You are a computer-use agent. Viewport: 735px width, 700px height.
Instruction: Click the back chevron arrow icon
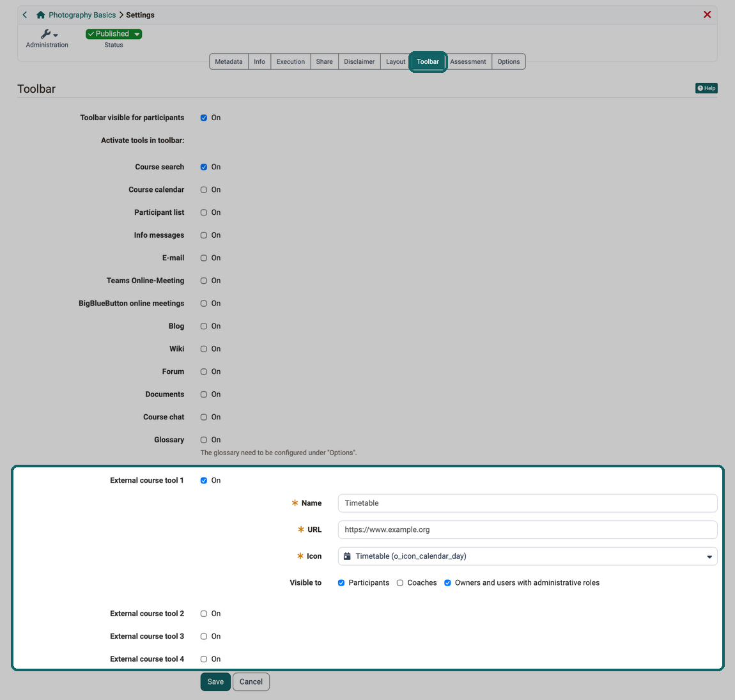(x=25, y=15)
